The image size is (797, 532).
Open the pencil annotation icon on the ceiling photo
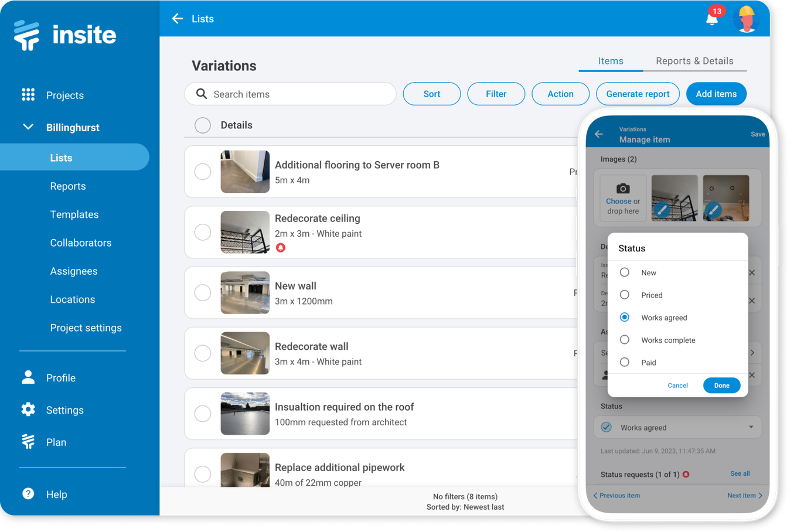click(x=662, y=209)
